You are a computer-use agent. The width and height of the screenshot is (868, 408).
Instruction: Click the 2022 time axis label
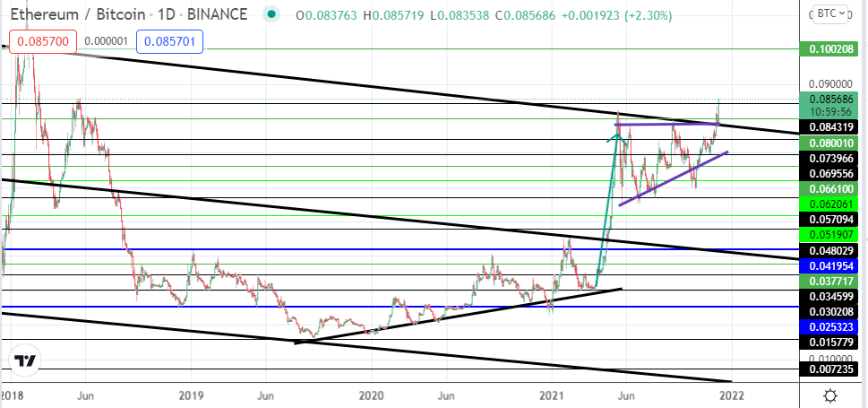pos(731,395)
